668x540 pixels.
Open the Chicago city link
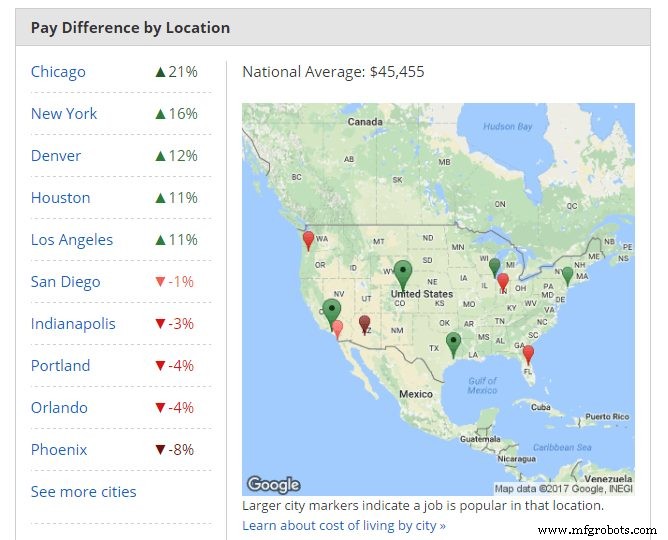click(58, 72)
